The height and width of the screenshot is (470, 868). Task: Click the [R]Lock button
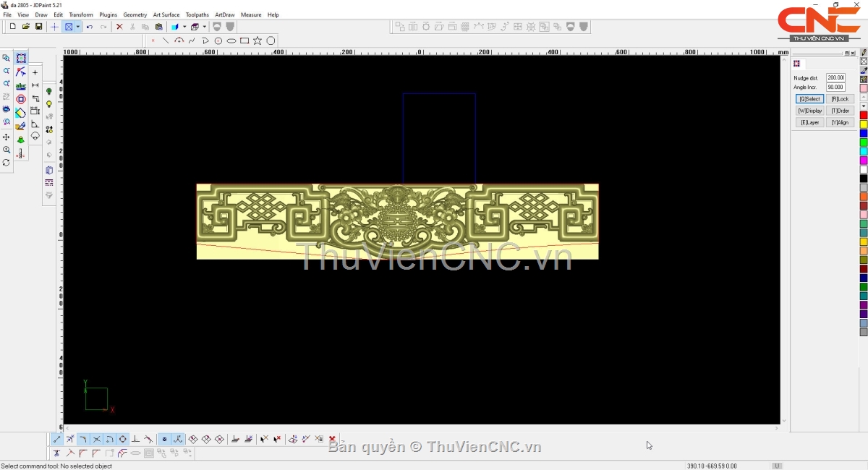(x=840, y=99)
